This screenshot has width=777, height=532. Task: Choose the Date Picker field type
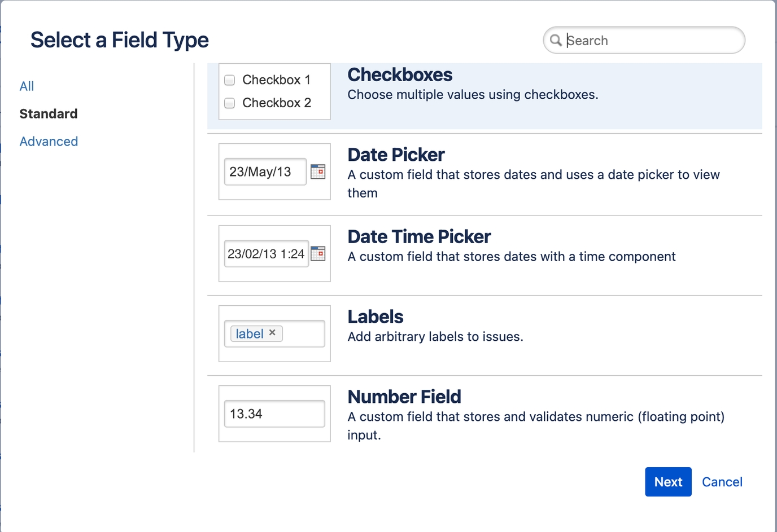pos(396,155)
